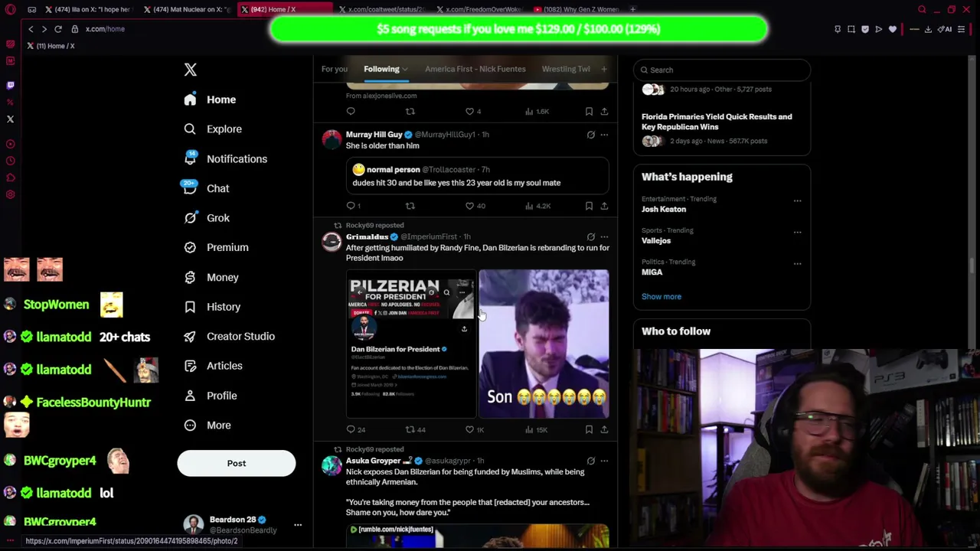This screenshot has height=551, width=980.
Task: Open Grok from the X sidebar
Action: click(207, 218)
